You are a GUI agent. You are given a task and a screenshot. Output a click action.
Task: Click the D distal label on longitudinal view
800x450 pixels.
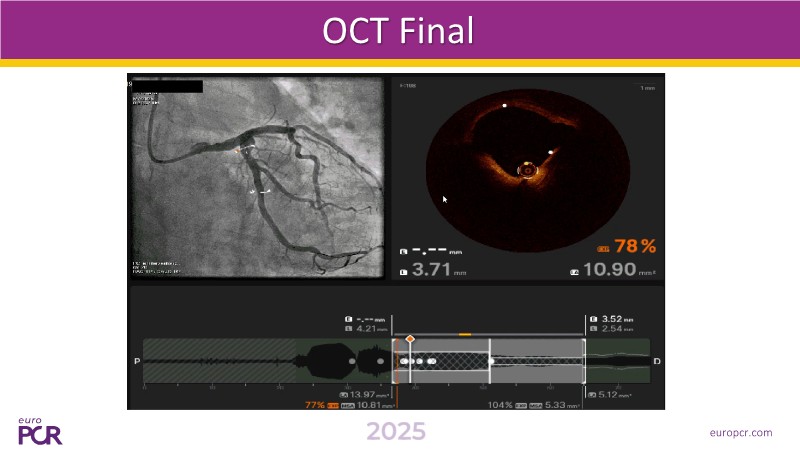(x=657, y=361)
